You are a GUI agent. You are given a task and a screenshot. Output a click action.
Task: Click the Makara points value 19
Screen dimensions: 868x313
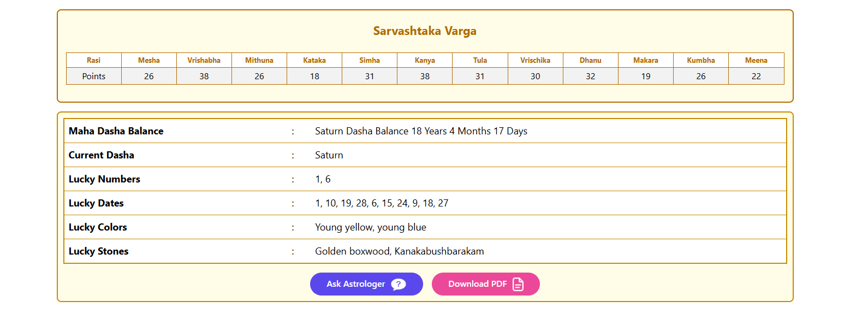(646, 76)
